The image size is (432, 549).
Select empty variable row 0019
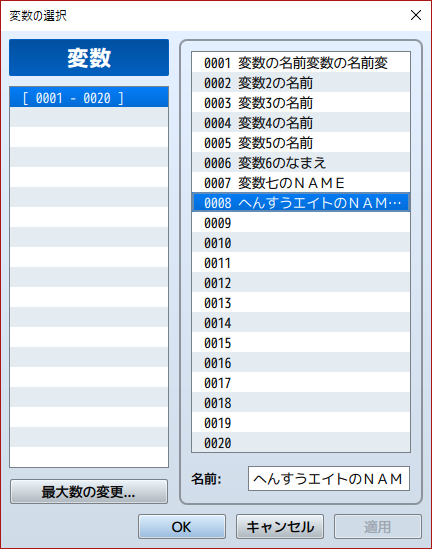point(301,422)
